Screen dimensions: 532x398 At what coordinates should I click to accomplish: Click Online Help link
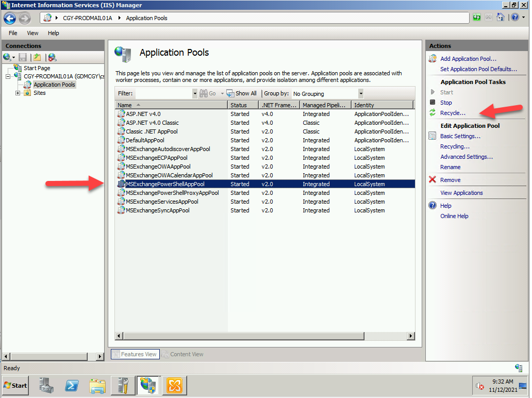tap(454, 216)
